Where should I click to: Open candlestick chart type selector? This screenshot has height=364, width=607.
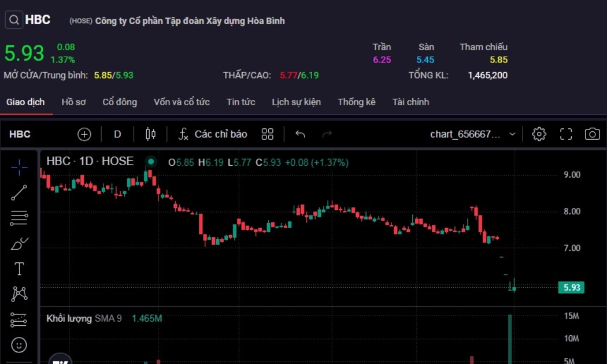pyautogui.click(x=150, y=135)
